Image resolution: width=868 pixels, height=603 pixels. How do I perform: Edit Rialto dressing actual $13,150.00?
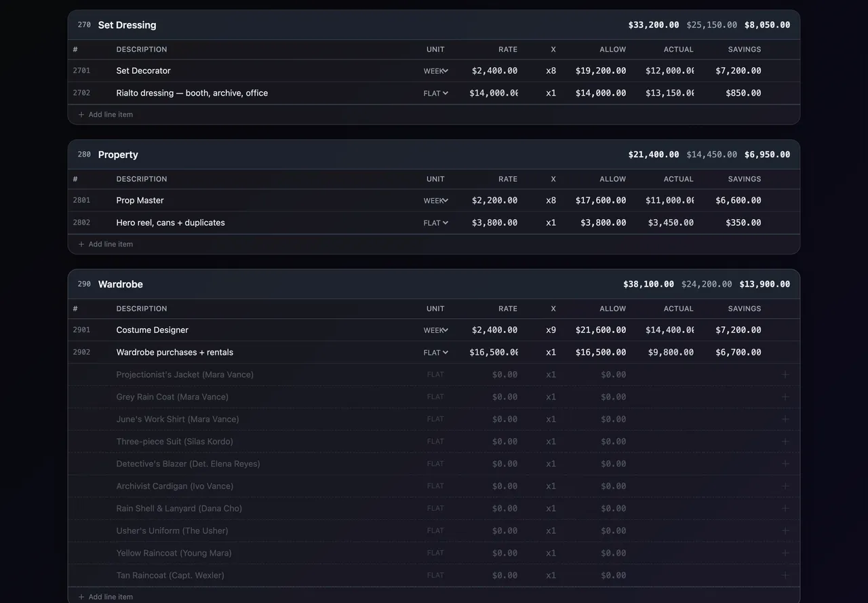tap(669, 93)
